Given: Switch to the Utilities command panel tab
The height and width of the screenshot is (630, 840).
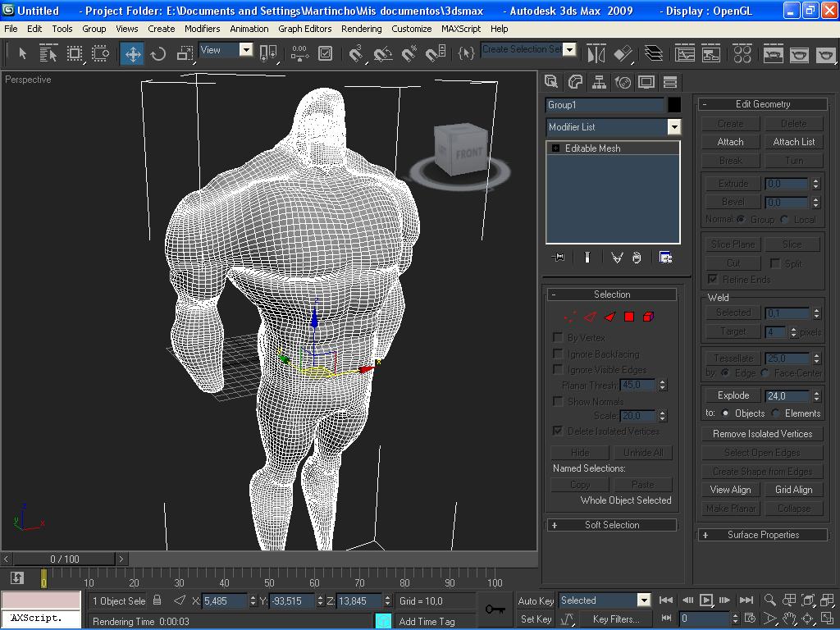Looking at the screenshot, I should [x=669, y=81].
